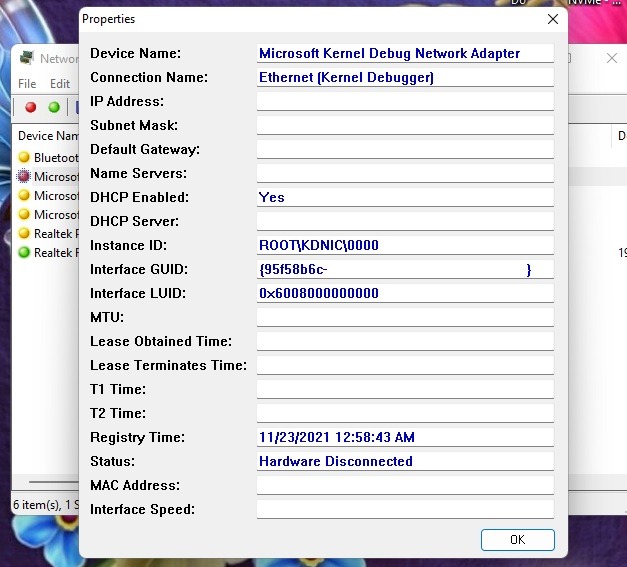Click the Lease Terminates Time field

coord(405,365)
